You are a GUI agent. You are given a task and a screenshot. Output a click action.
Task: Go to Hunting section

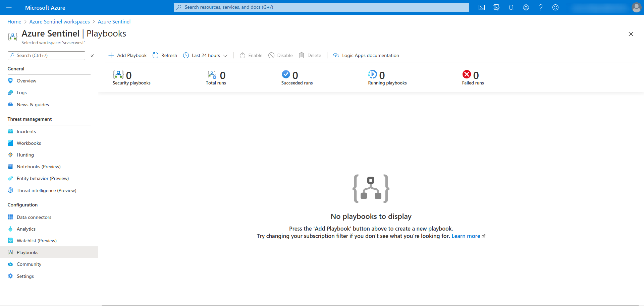[x=25, y=155]
